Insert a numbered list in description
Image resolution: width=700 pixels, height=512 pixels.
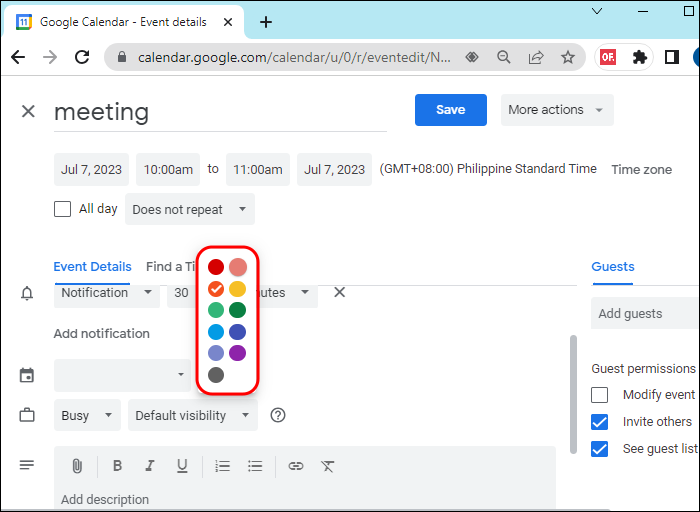223,466
